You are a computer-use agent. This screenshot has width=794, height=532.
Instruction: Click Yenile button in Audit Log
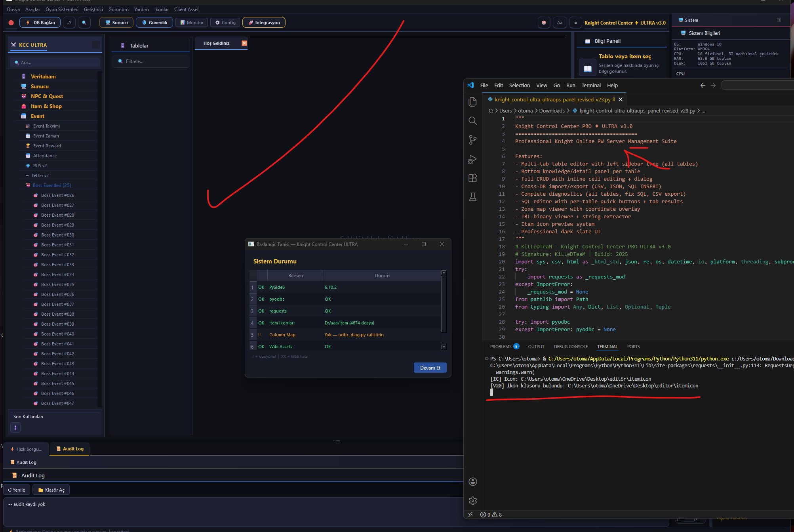point(17,490)
